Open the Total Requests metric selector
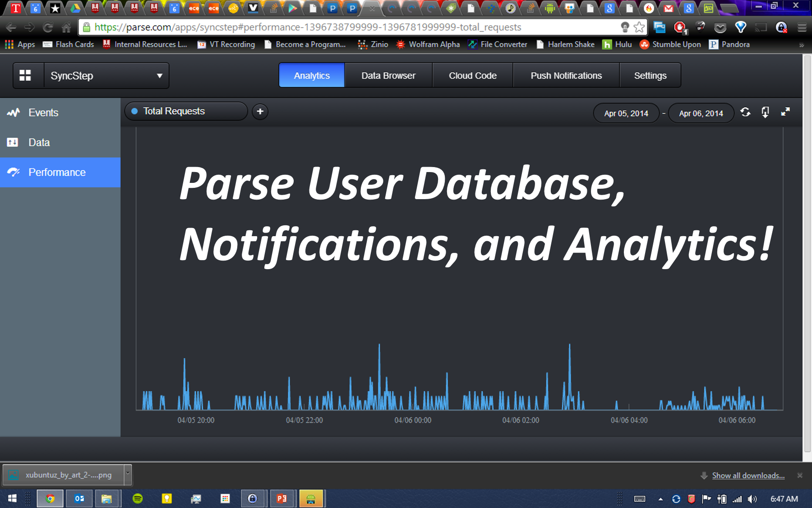This screenshot has width=812, height=508. (186, 111)
